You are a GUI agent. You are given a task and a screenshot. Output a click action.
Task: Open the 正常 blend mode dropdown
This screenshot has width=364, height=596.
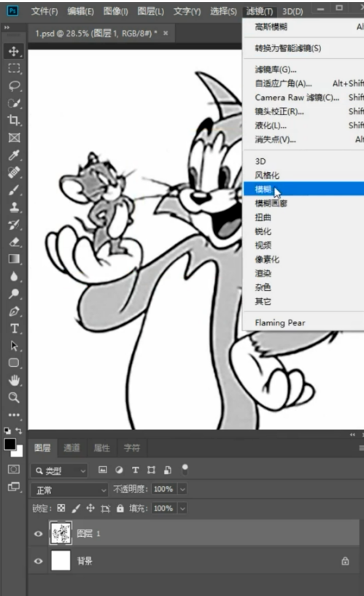69,490
